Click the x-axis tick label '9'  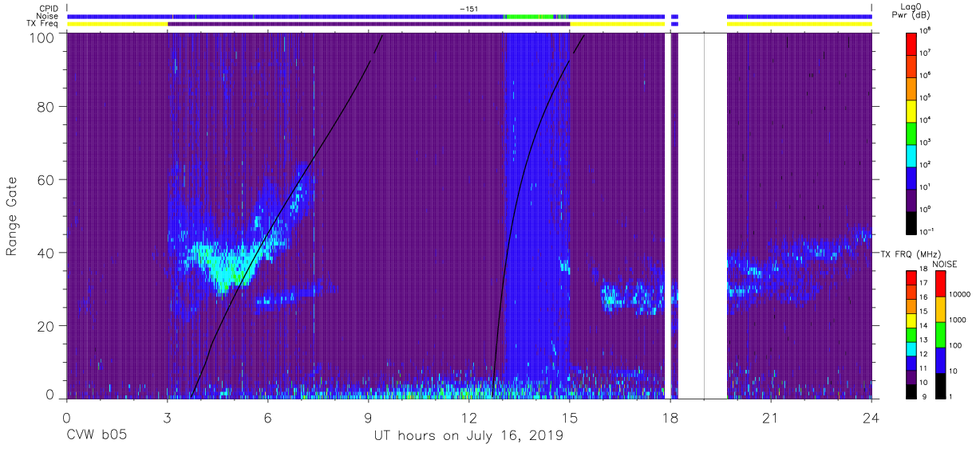pos(369,417)
